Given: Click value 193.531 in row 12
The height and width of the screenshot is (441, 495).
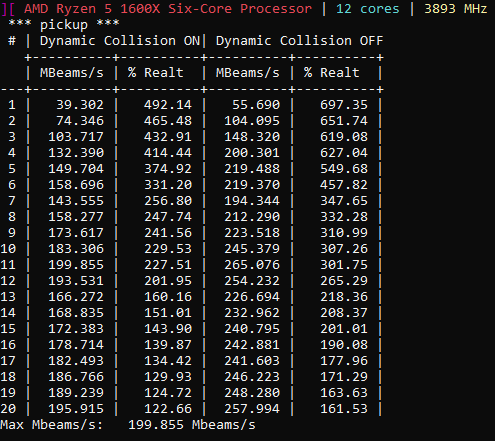Looking at the screenshot, I should click(76, 281).
